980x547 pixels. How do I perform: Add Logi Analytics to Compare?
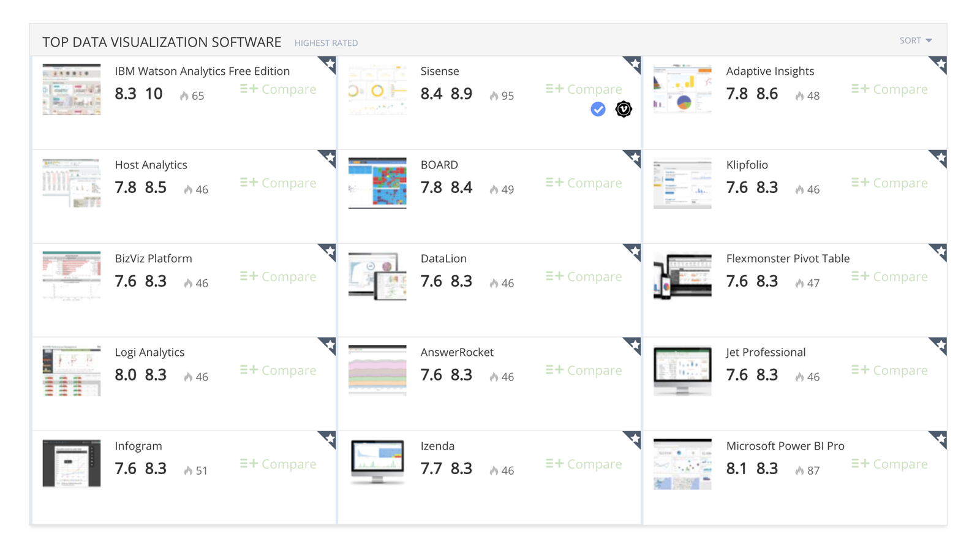[278, 371]
